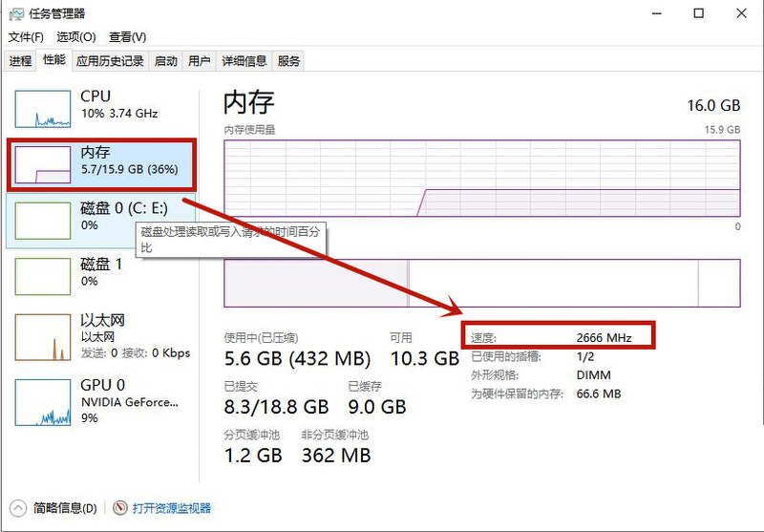Select the 内存 memory graph thumbnail
The width and height of the screenshot is (764, 532).
click(x=42, y=164)
